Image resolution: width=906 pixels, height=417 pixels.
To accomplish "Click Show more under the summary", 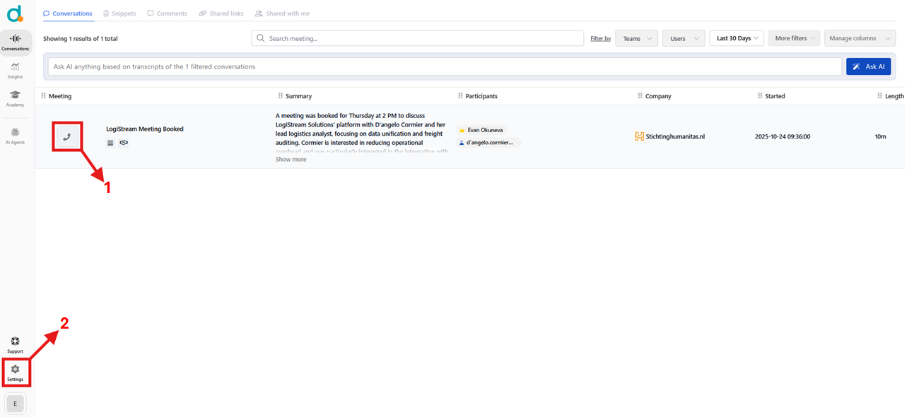I will pyautogui.click(x=291, y=160).
